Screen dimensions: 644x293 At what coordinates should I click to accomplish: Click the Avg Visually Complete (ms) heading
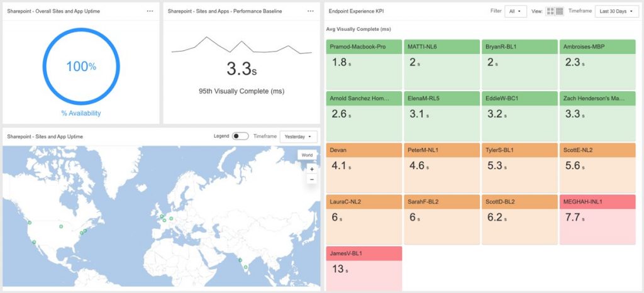(358, 29)
